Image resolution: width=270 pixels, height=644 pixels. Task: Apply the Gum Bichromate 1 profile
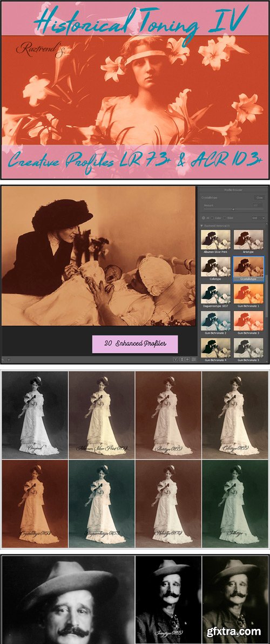click(x=248, y=293)
